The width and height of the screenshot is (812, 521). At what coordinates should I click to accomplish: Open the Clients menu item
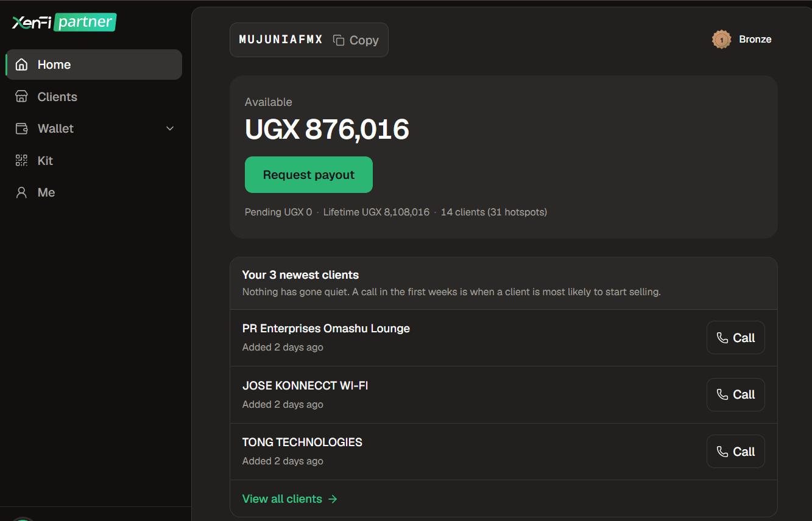click(x=94, y=97)
